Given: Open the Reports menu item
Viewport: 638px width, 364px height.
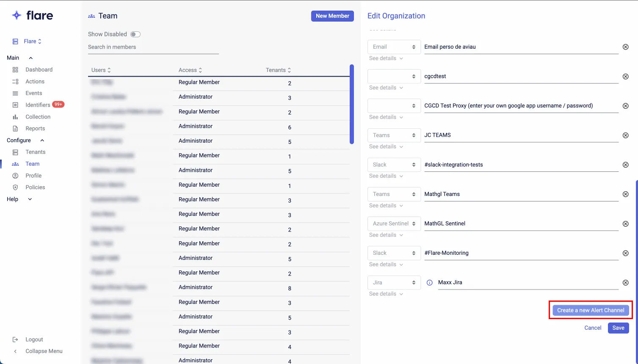Looking at the screenshot, I should (x=35, y=129).
